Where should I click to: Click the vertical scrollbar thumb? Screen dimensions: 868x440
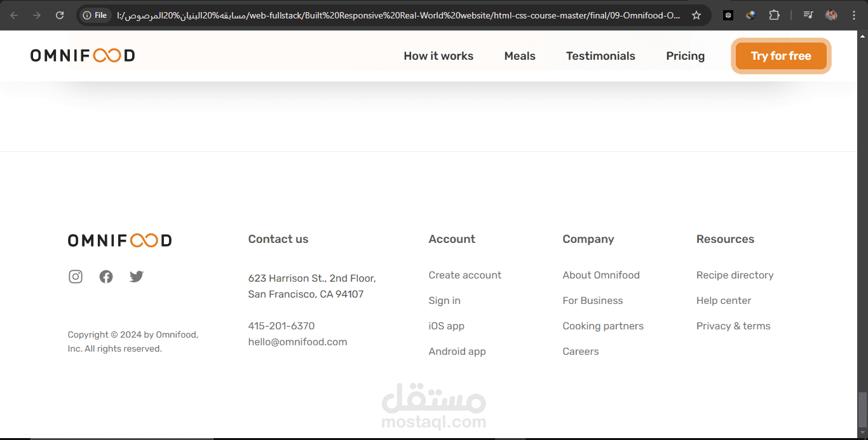pos(862,411)
